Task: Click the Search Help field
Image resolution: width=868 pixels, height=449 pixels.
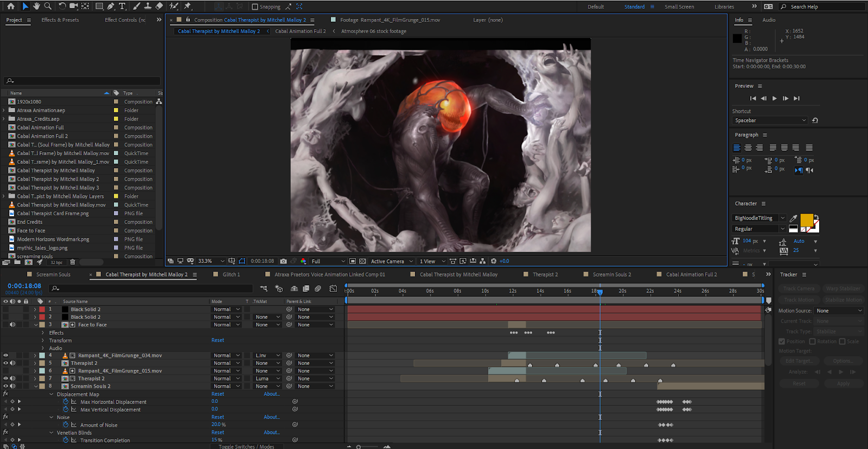Action: [821, 7]
